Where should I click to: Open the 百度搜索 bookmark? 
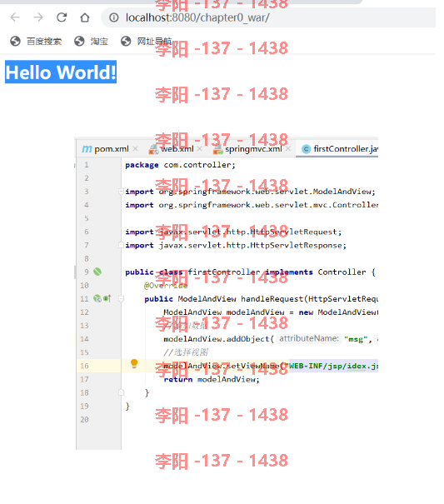click(36, 41)
